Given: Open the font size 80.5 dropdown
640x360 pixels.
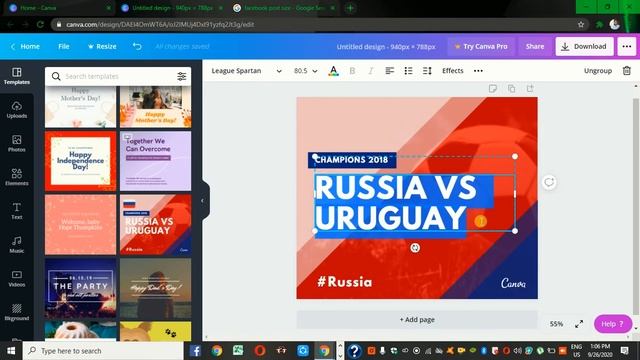Looking at the screenshot, I should coord(305,71).
